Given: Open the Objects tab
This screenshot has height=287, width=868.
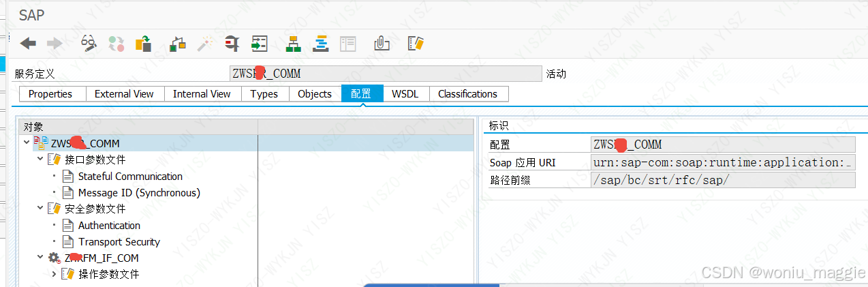Looking at the screenshot, I should [315, 94].
